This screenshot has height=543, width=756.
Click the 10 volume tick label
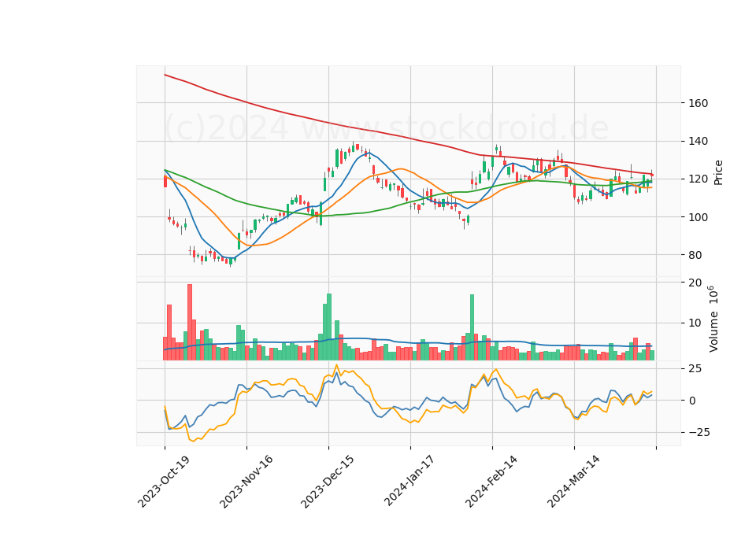point(695,323)
